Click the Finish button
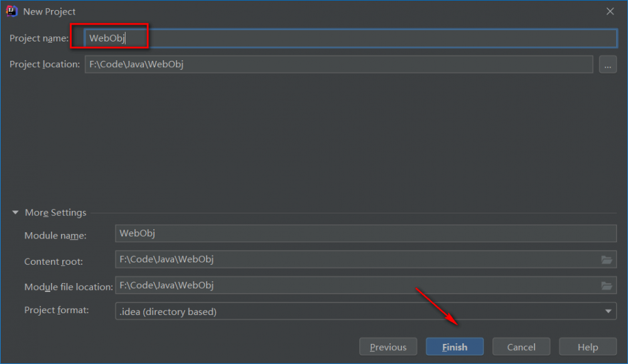This screenshot has width=628, height=364. click(x=454, y=346)
